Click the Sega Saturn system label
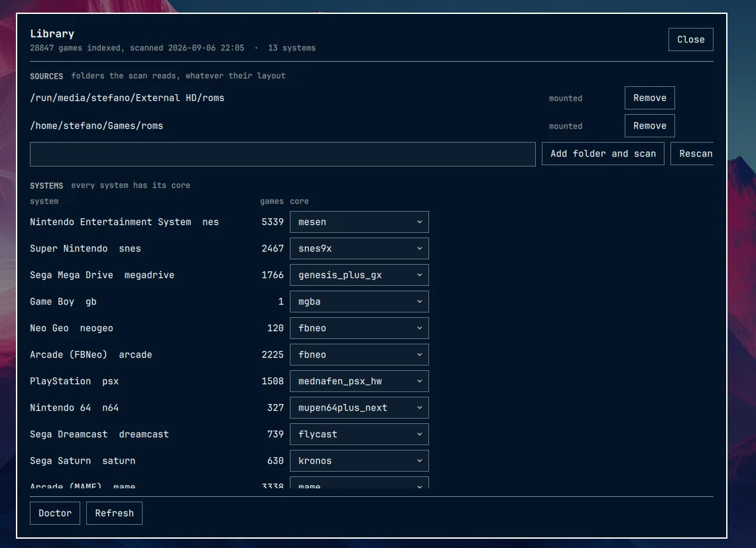Screen dimensions: 756x548 (60, 460)
